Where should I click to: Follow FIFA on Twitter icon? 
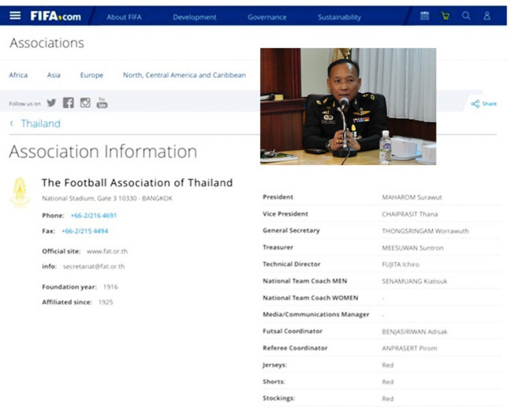click(x=51, y=103)
